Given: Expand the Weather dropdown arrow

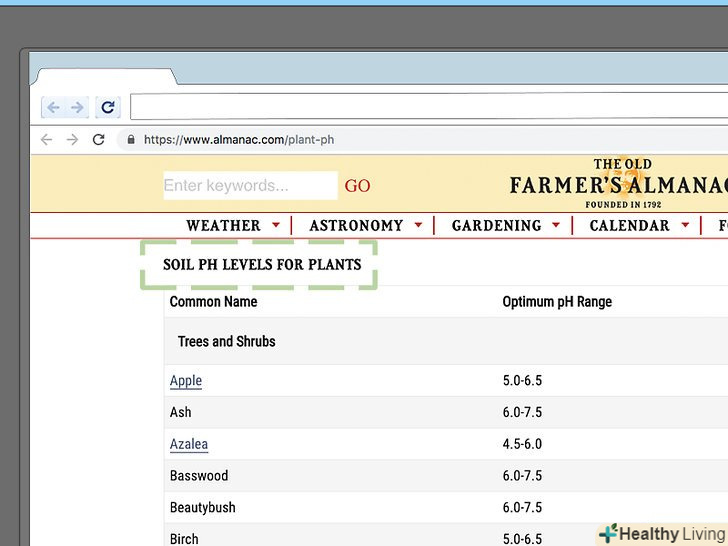Looking at the screenshot, I should (276, 226).
